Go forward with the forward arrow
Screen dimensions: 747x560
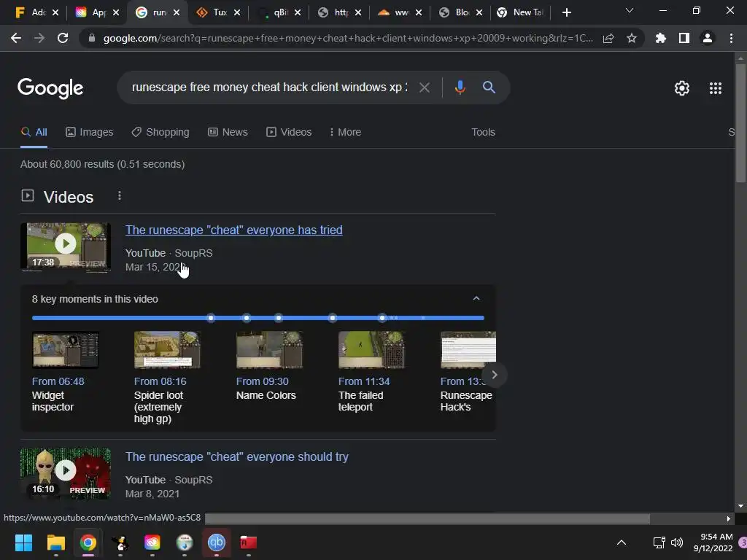[39, 38]
